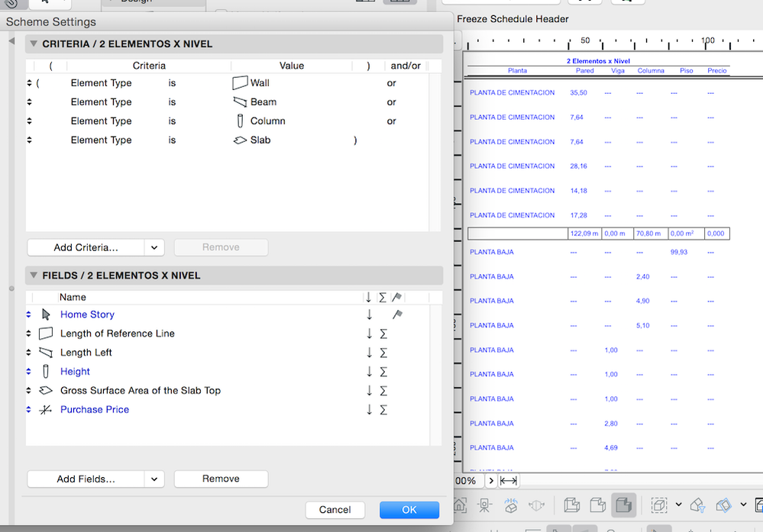The width and height of the screenshot is (763, 532).
Task: Click the zoom percentage field
Action: pyautogui.click(x=468, y=481)
